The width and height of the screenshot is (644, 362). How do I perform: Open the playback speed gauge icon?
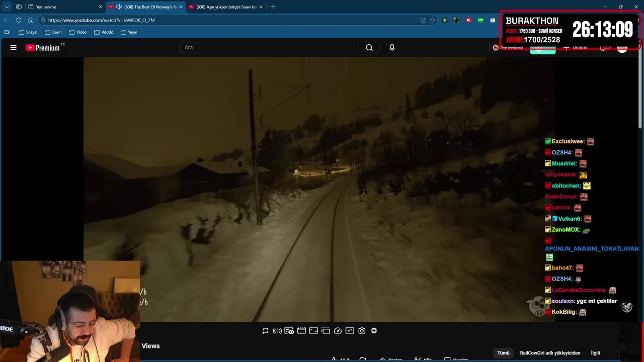(x=338, y=331)
